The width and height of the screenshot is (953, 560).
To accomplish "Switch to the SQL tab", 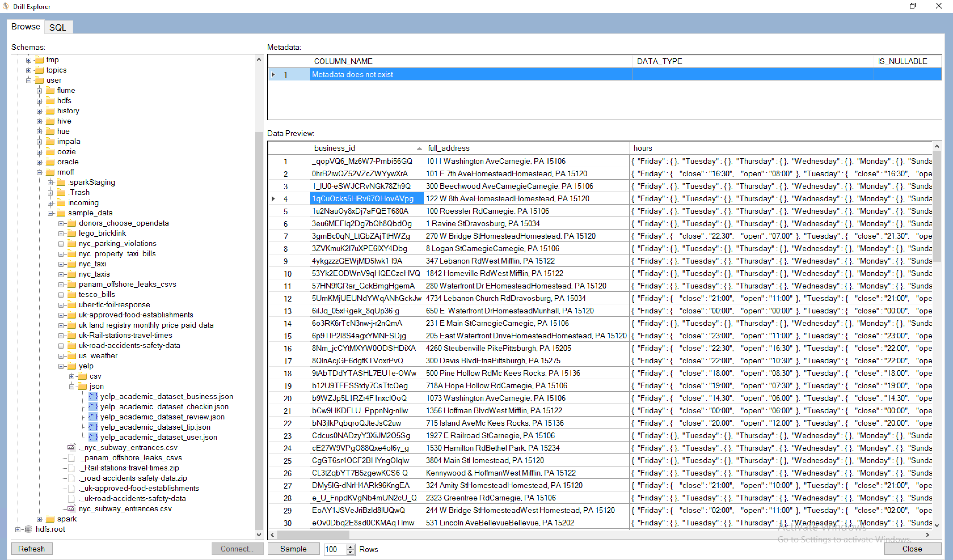I will tap(58, 27).
